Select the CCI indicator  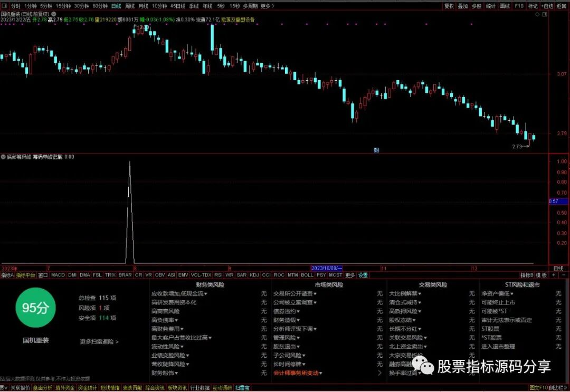(266, 275)
